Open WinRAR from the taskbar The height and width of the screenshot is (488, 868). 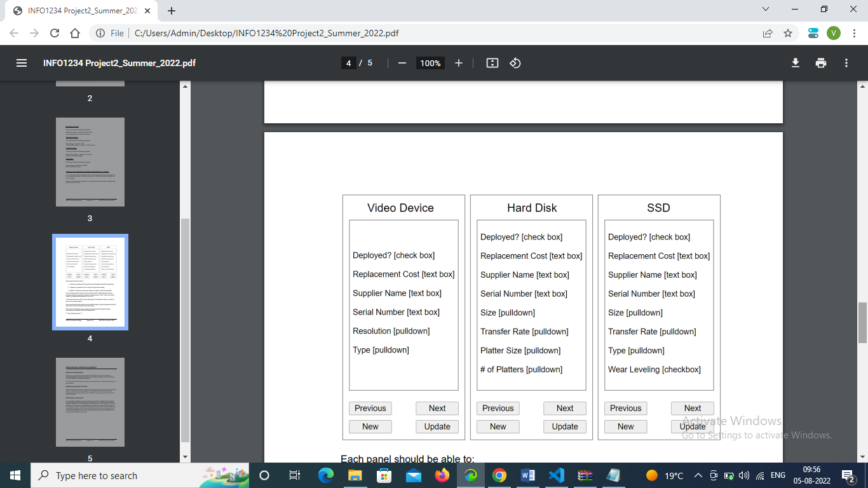(x=585, y=475)
